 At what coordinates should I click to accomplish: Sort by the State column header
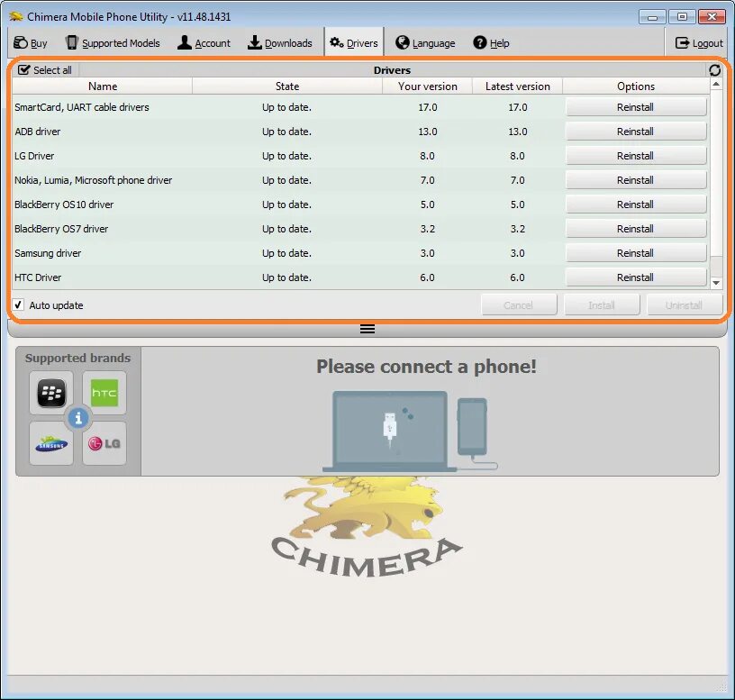tap(287, 86)
